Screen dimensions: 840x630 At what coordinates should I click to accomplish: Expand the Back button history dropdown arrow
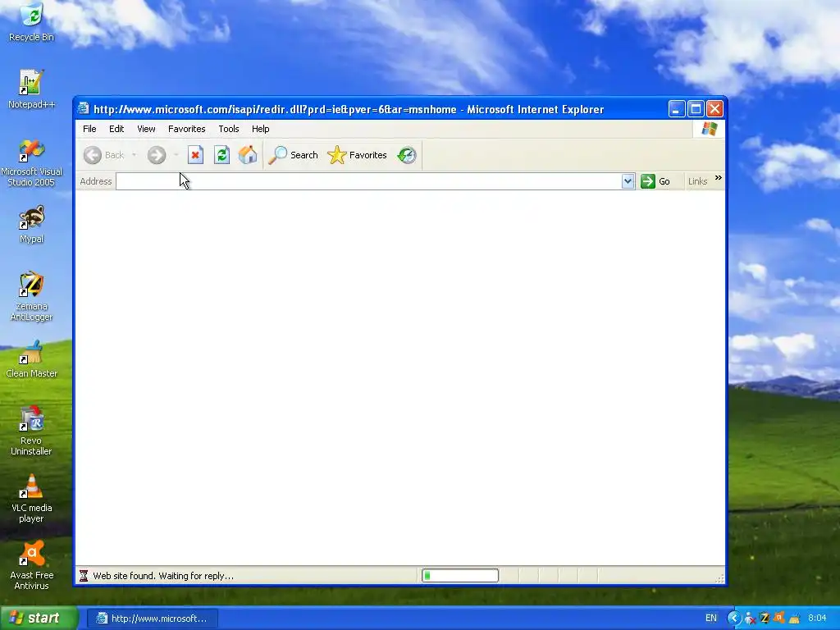[134, 155]
